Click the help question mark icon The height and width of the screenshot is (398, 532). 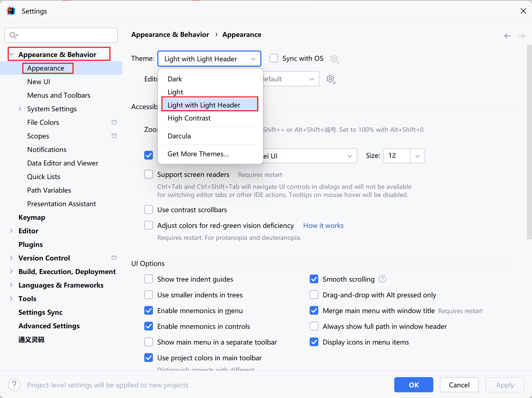click(x=14, y=385)
